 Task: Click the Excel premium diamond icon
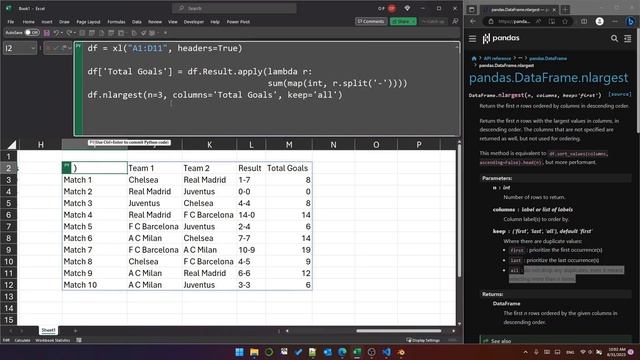pyautogui.click(x=407, y=8)
